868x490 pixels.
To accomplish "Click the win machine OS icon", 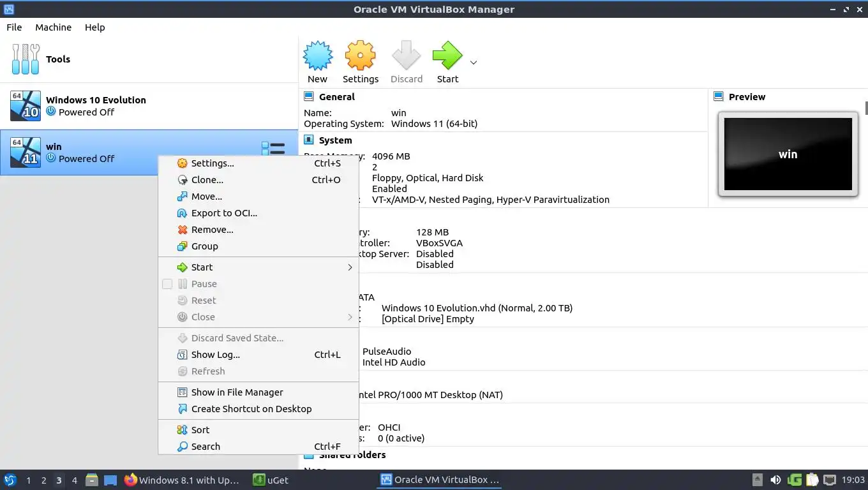I will [26, 152].
